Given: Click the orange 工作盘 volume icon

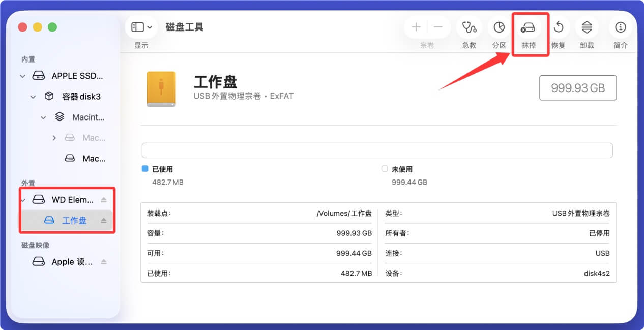Looking at the screenshot, I should click(x=161, y=87).
